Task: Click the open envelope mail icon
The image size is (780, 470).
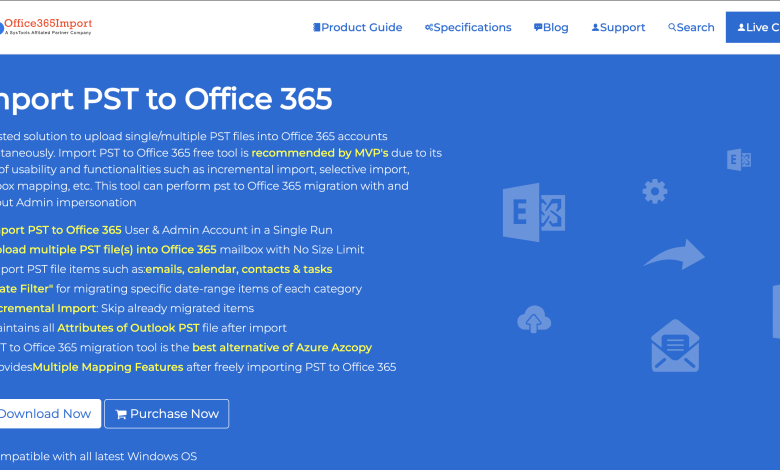Action: pos(675,346)
